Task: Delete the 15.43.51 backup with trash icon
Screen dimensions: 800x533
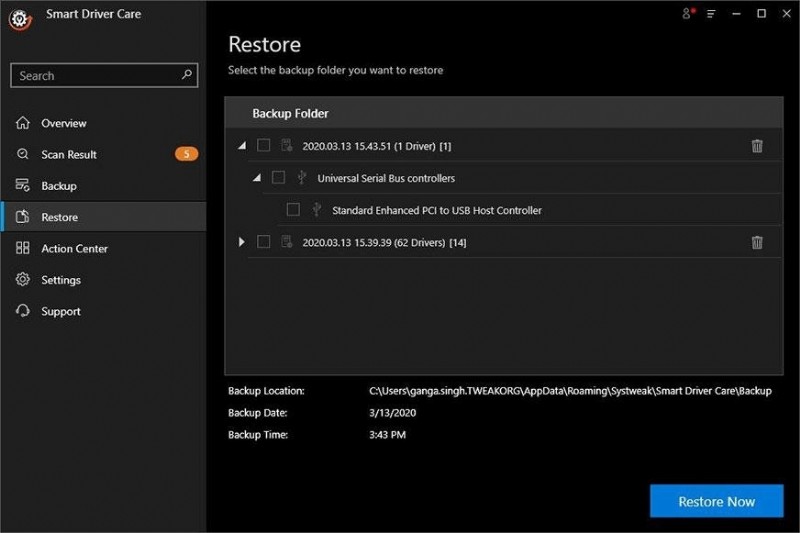Action: [757, 146]
